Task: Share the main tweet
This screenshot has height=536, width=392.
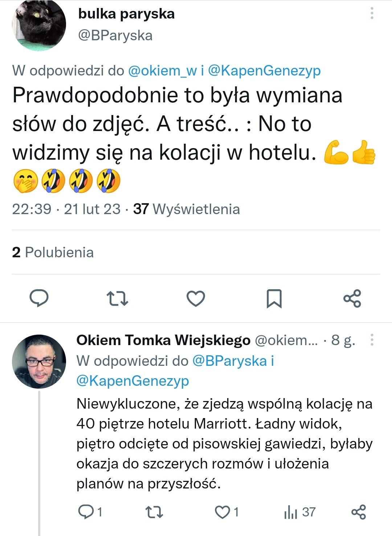Action: click(x=352, y=298)
